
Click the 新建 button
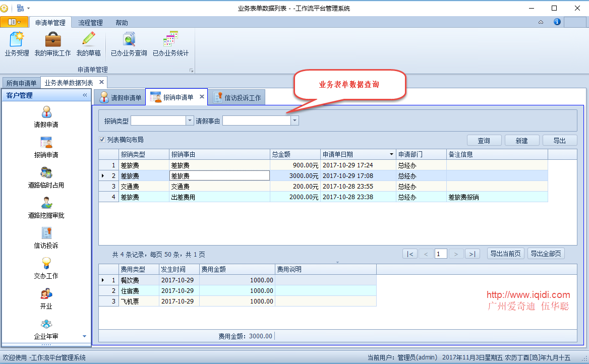pyautogui.click(x=522, y=141)
